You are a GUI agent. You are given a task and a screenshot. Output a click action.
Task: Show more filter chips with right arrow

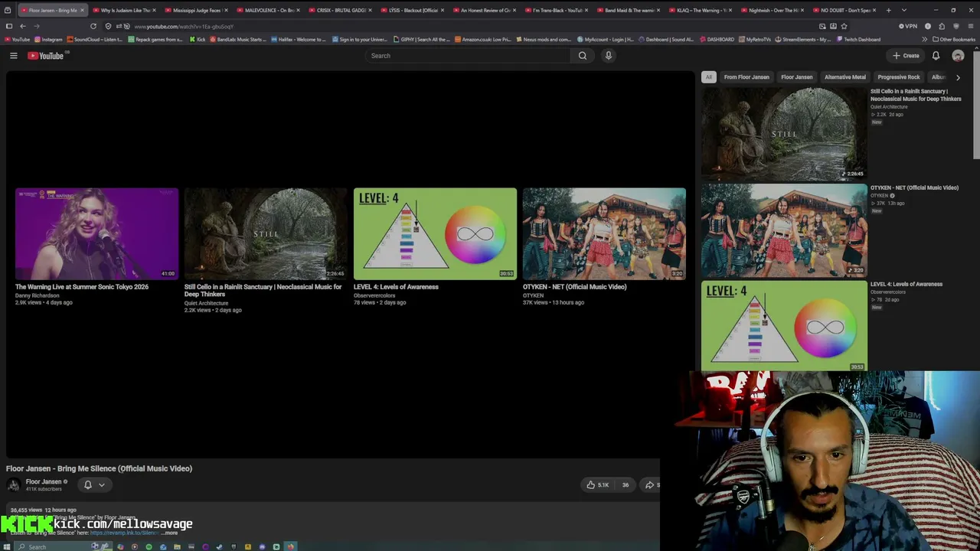pyautogui.click(x=958, y=77)
